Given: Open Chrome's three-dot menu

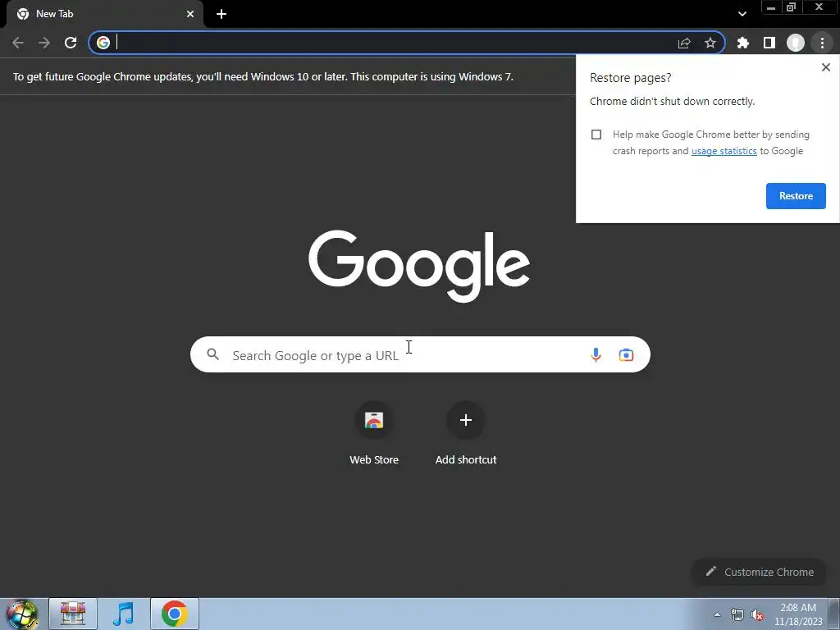Looking at the screenshot, I should [822, 43].
